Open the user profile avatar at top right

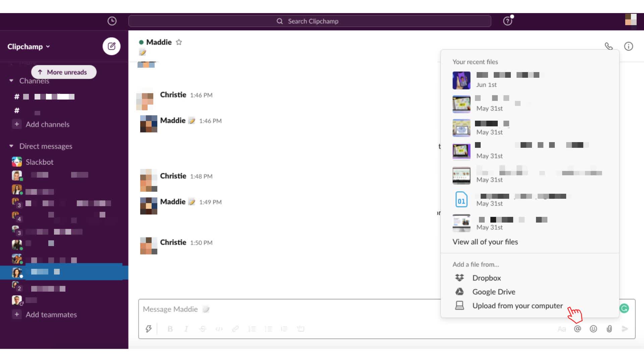click(x=631, y=19)
